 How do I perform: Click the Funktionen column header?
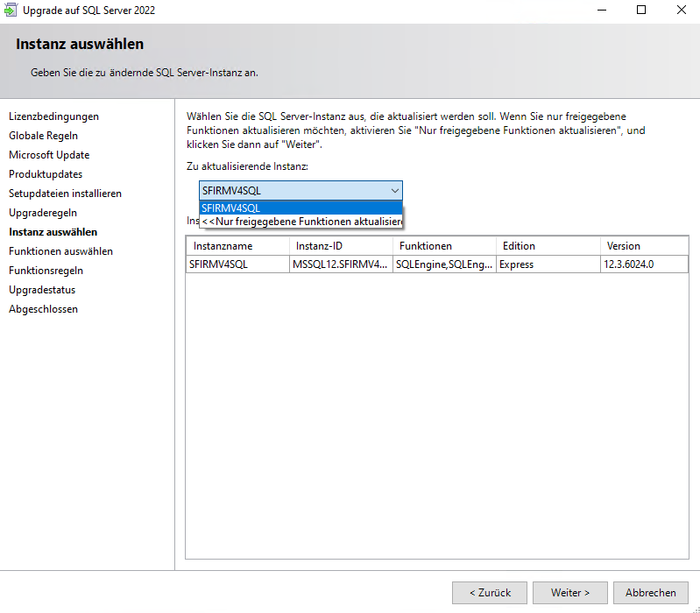point(445,246)
